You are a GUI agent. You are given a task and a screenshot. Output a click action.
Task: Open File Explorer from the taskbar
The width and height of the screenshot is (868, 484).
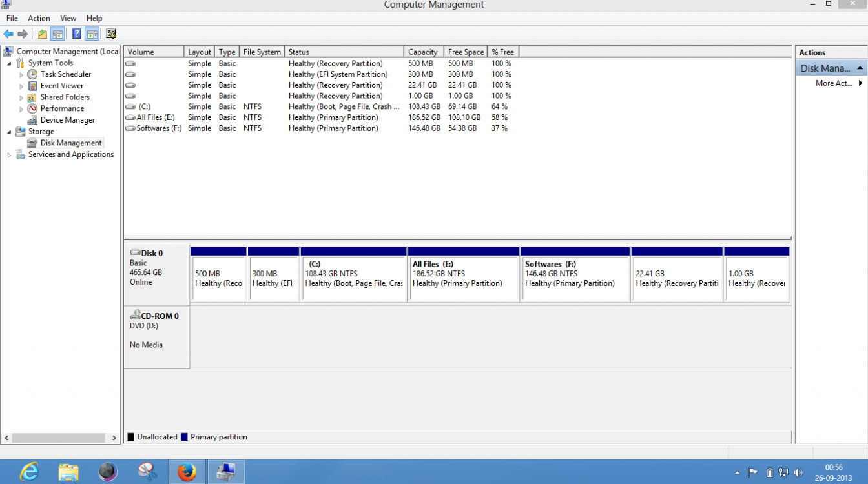pos(68,472)
